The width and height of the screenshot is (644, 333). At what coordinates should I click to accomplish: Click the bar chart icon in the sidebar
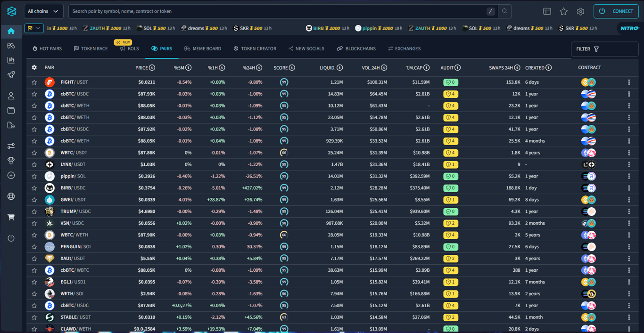click(11, 60)
